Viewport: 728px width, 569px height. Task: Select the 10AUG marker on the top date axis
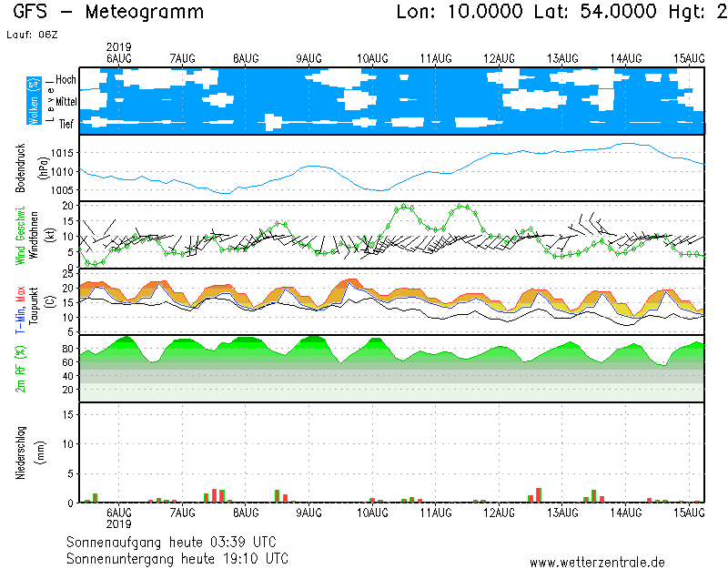coord(372,57)
